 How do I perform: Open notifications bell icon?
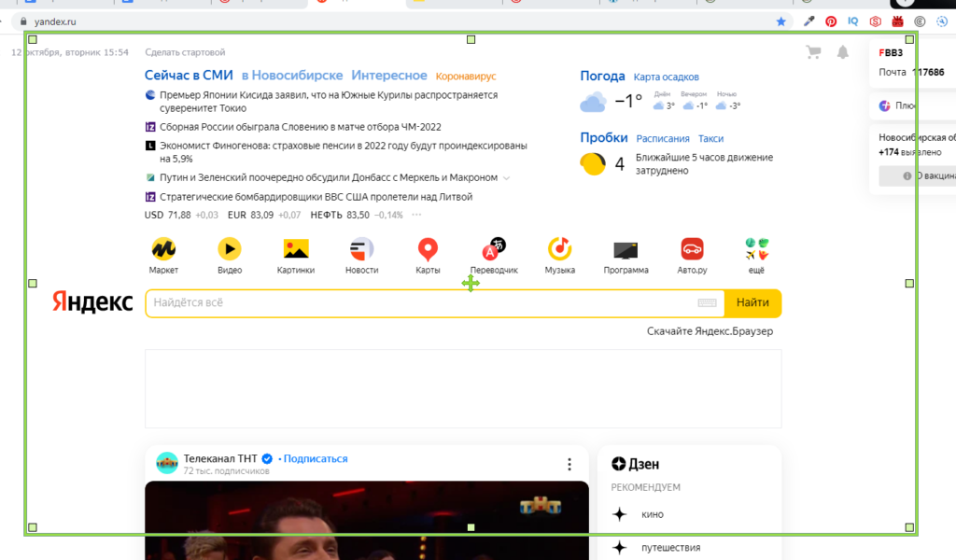tap(843, 51)
